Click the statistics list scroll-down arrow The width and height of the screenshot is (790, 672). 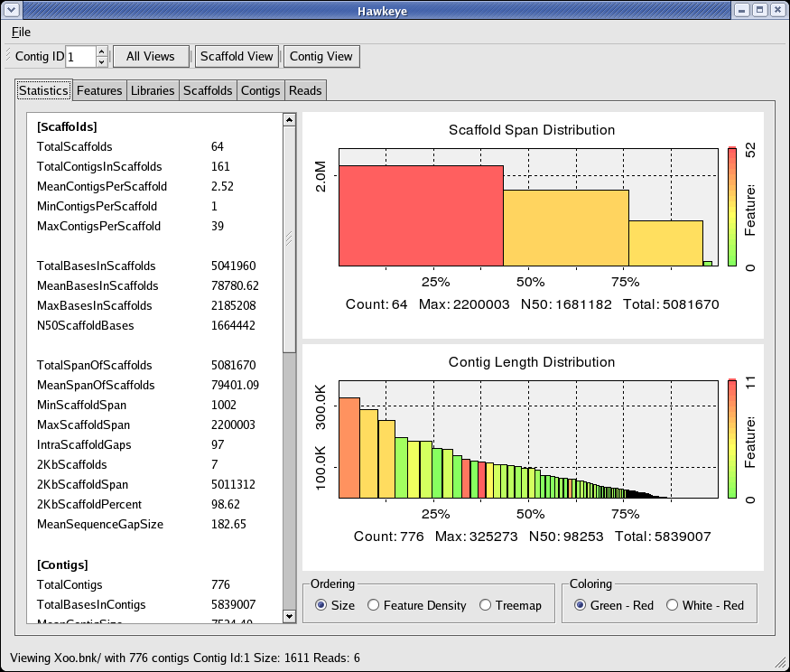(x=289, y=616)
